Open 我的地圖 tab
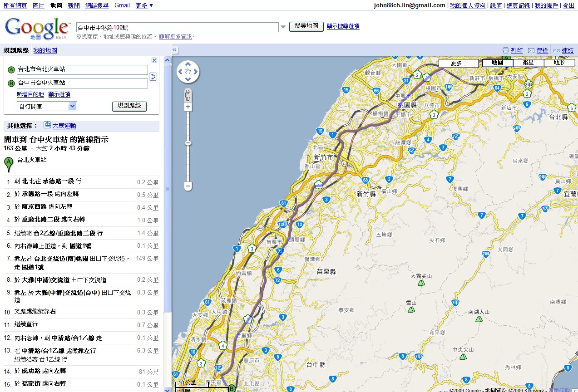This screenshot has width=578, height=392. tap(45, 50)
